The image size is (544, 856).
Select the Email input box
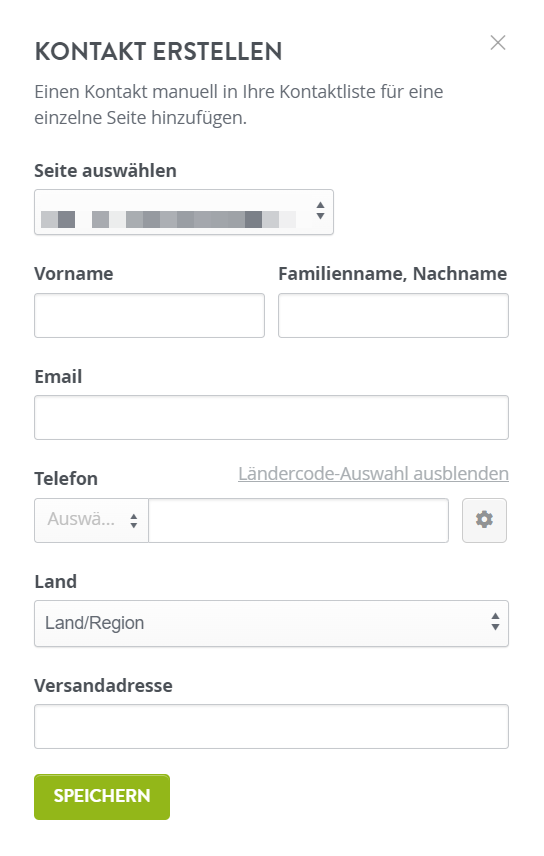[x=271, y=418]
